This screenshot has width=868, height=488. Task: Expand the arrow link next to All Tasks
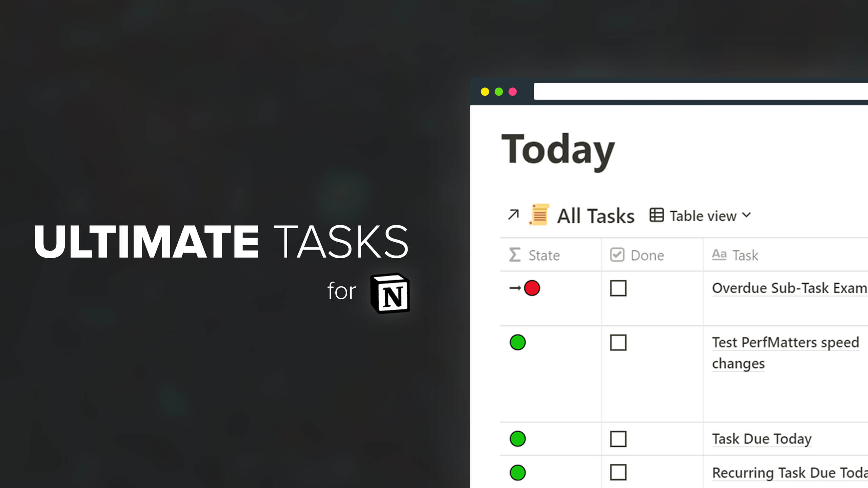point(514,216)
